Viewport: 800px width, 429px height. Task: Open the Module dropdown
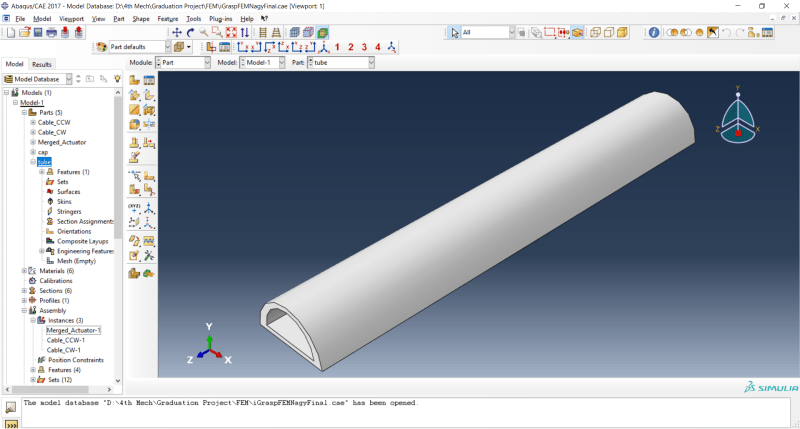point(207,63)
